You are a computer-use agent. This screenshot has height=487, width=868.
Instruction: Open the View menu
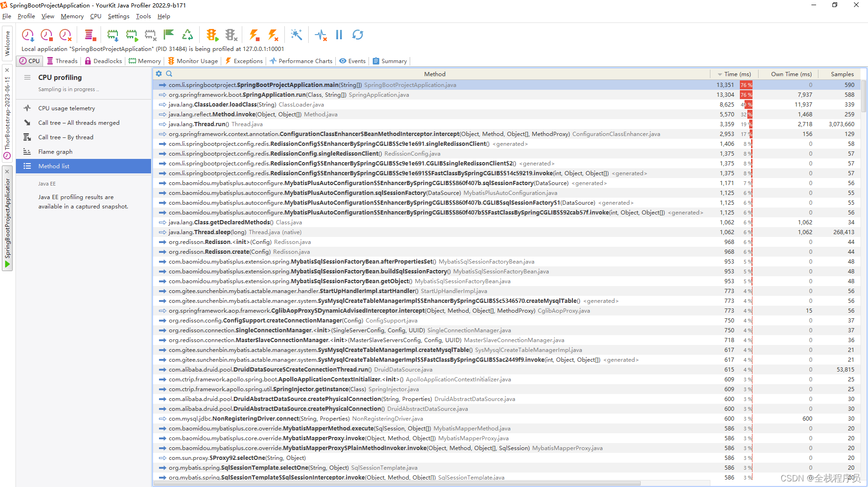(48, 16)
